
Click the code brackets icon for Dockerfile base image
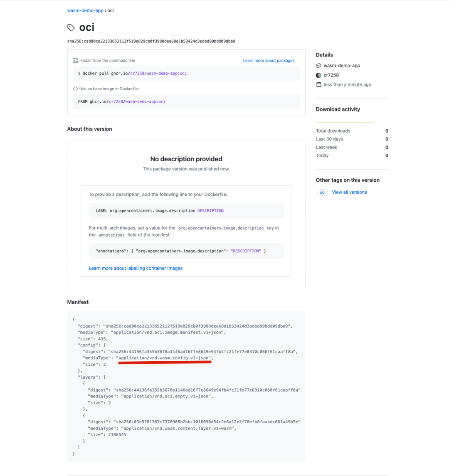(75, 89)
